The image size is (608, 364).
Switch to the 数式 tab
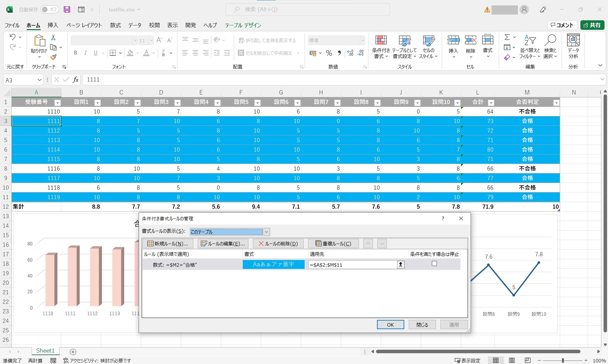(116, 25)
